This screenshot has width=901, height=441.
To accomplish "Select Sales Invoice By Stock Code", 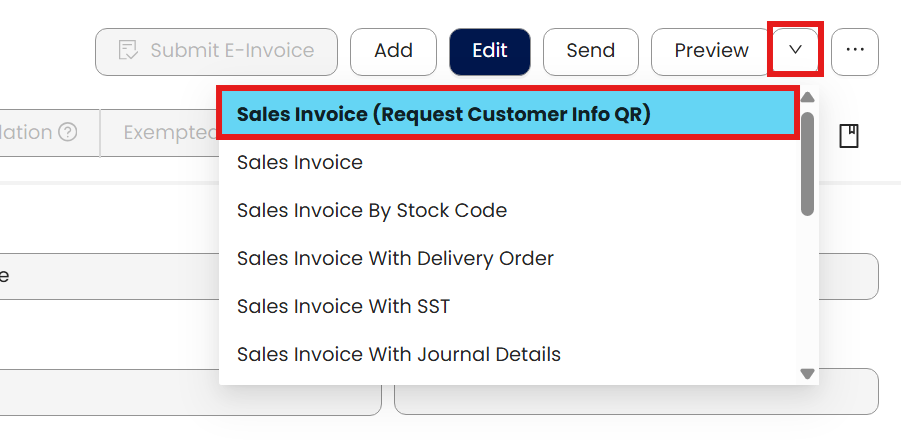I will (372, 210).
